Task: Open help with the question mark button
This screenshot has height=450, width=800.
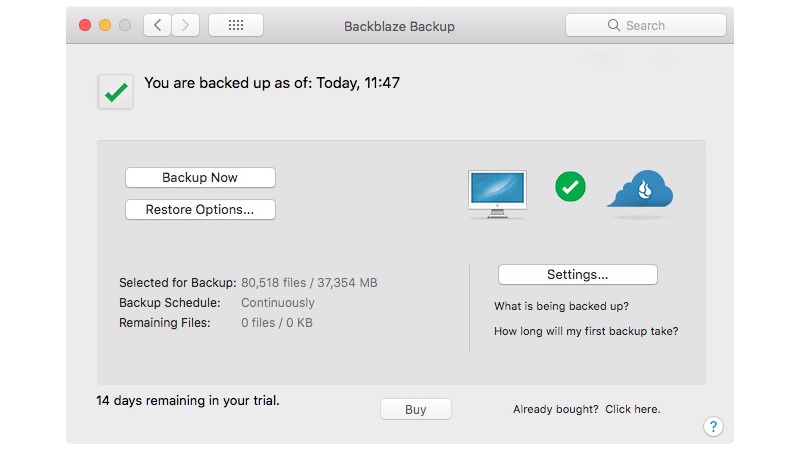Action: pyautogui.click(x=713, y=427)
